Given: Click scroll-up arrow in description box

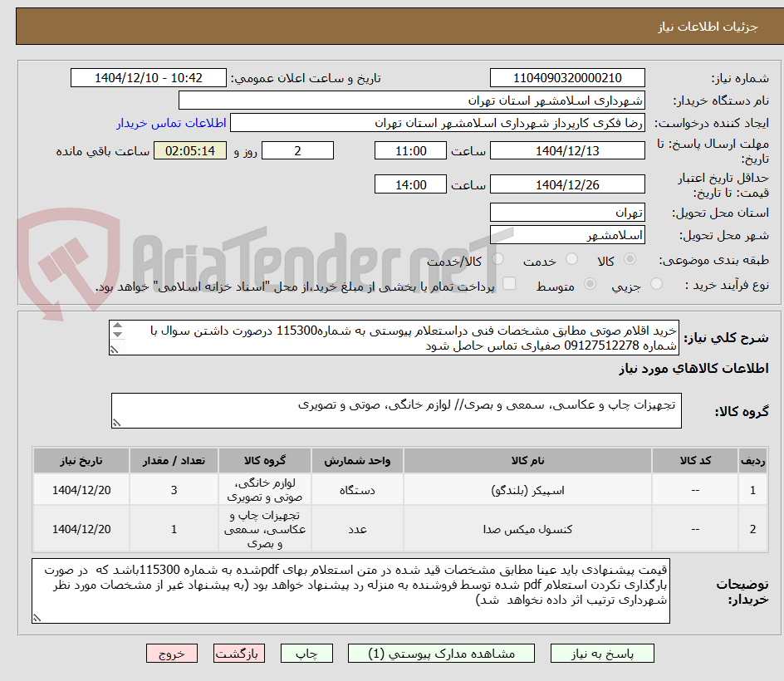Looking at the screenshot, I should (x=117, y=326).
